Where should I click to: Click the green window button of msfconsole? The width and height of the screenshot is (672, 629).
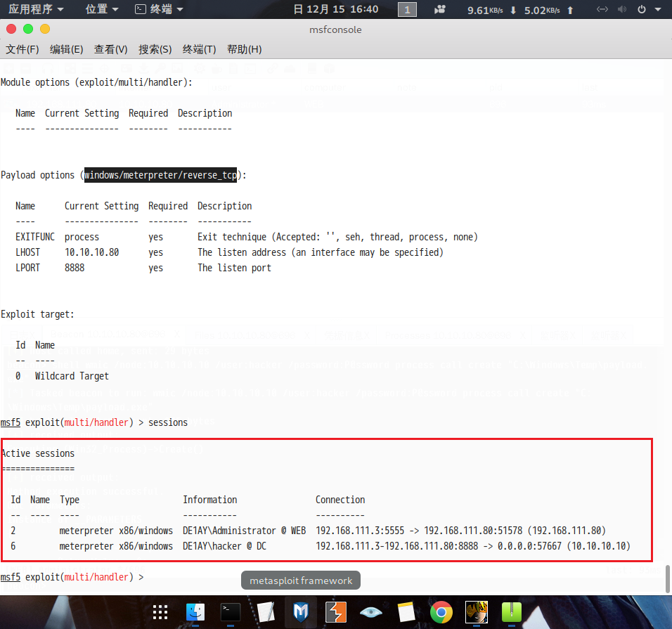click(28, 29)
